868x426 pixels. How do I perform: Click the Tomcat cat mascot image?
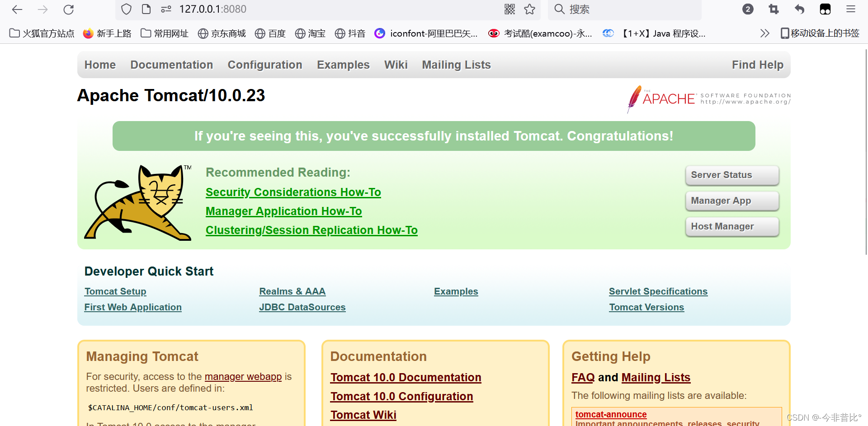pos(138,202)
